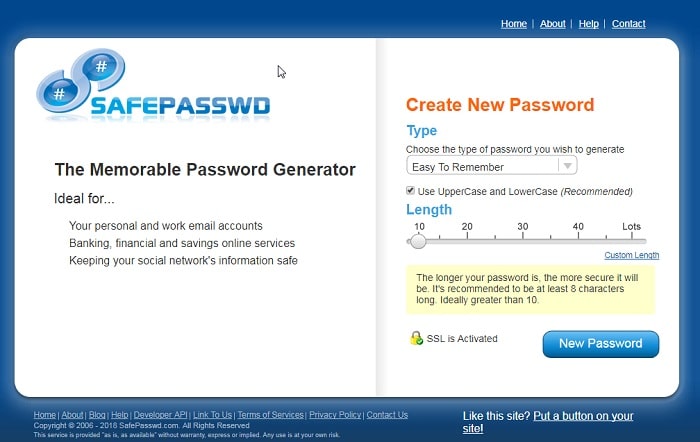Click the SSL padlock icon
This screenshot has width=700, height=442.
[x=416, y=338]
